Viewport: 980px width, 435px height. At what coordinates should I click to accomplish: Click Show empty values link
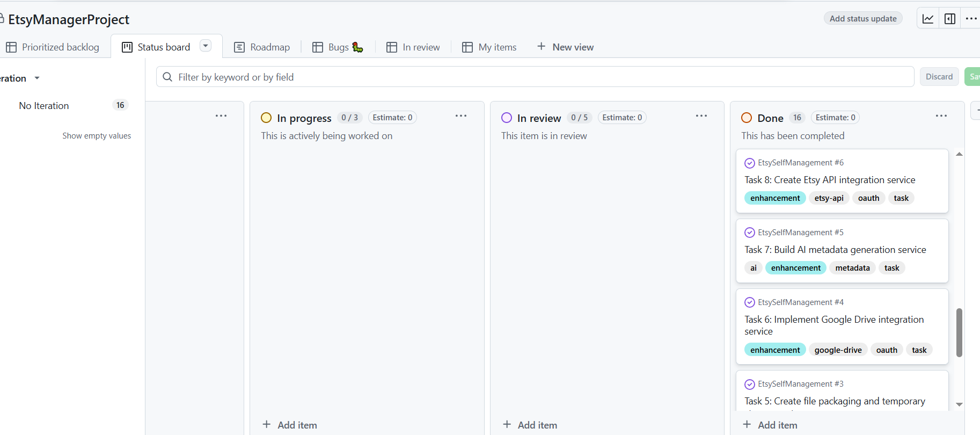[97, 136]
